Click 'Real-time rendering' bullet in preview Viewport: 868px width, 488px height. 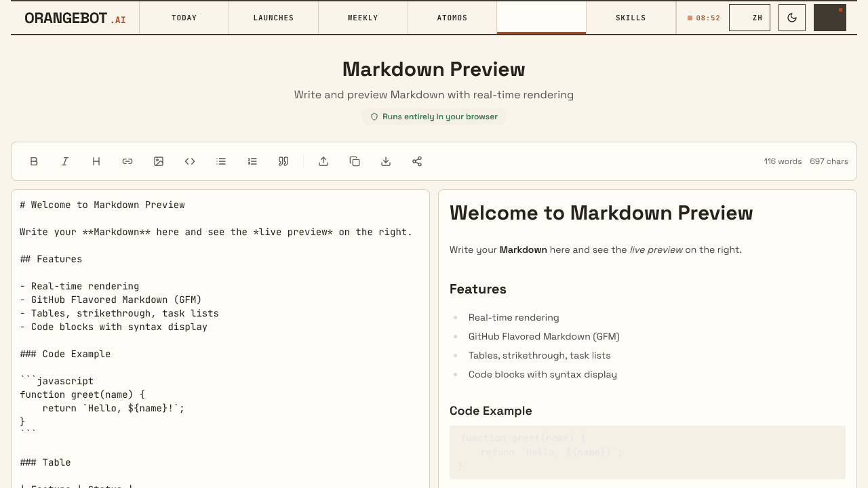(514, 317)
